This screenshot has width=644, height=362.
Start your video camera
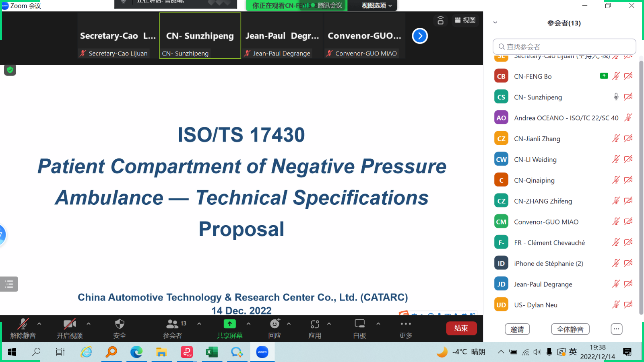70,324
